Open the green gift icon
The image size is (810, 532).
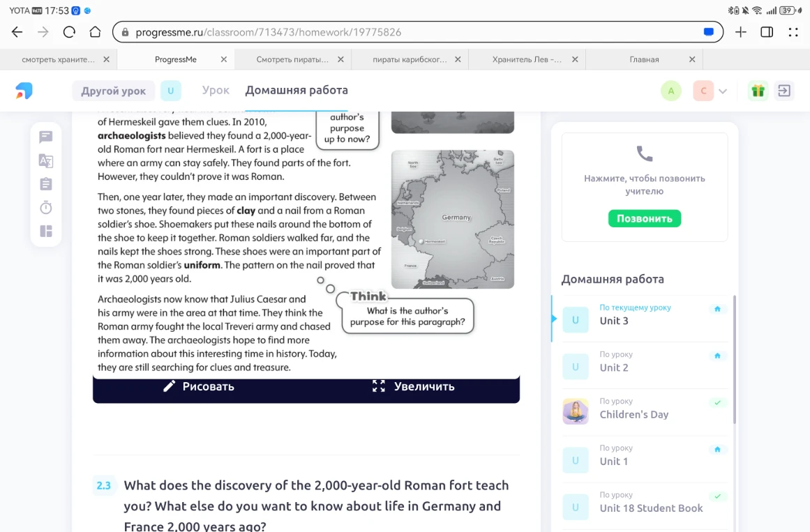pyautogui.click(x=758, y=91)
